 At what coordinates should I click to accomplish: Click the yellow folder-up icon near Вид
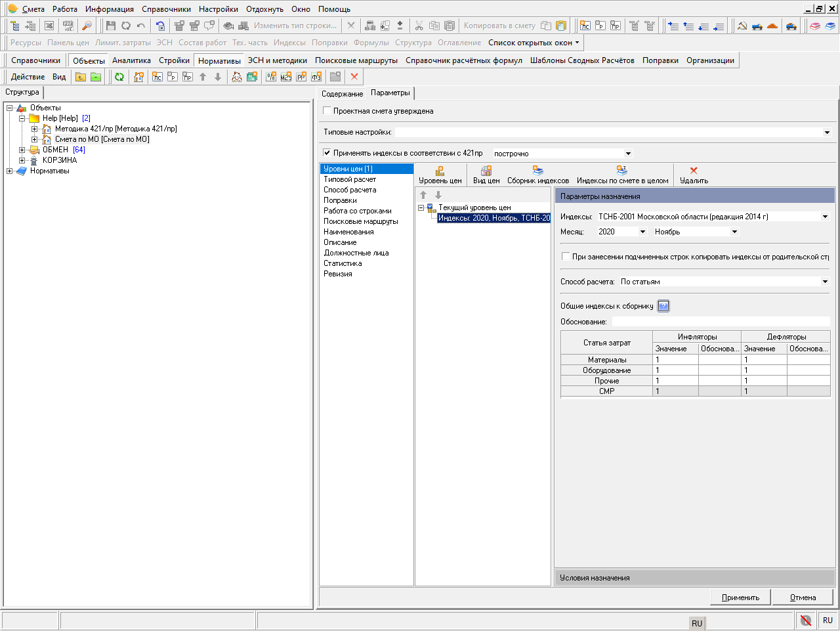(80, 77)
